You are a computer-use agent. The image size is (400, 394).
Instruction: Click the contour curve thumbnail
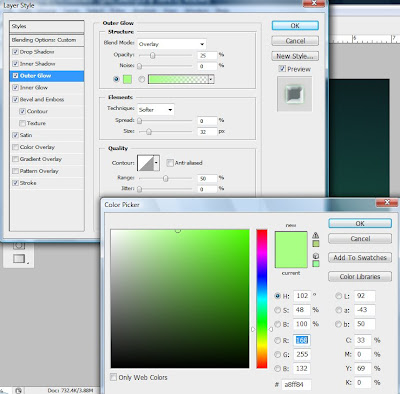(x=146, y=163)
